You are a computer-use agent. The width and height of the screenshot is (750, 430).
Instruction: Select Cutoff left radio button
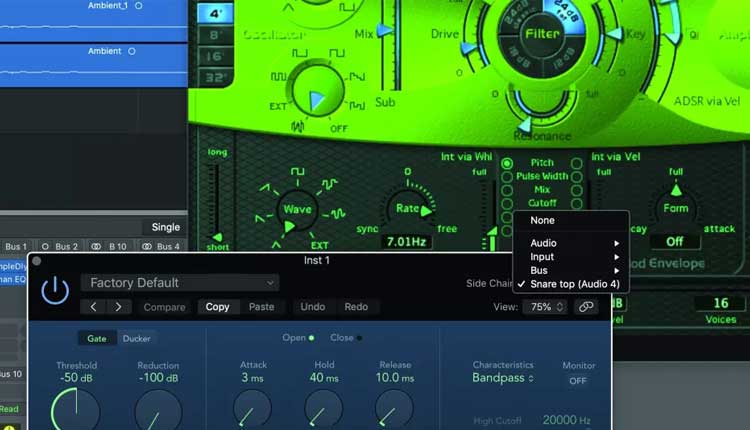point(507,204)
